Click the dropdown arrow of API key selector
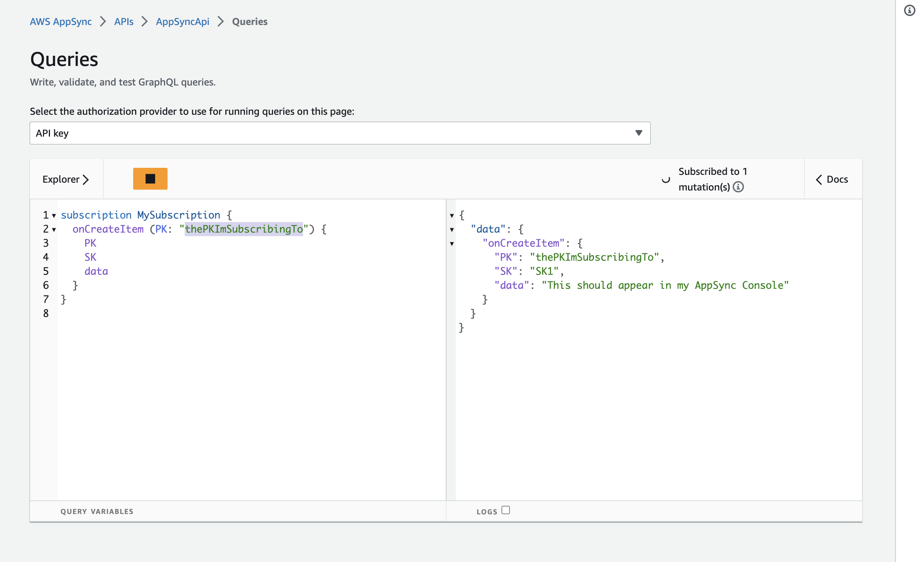Viewport: 924px width, 562px height. pyautogui.click(x=639, y=133)
